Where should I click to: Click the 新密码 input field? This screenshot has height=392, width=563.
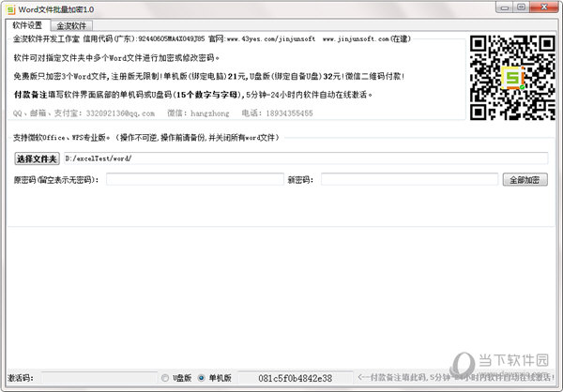coord(409,179)
